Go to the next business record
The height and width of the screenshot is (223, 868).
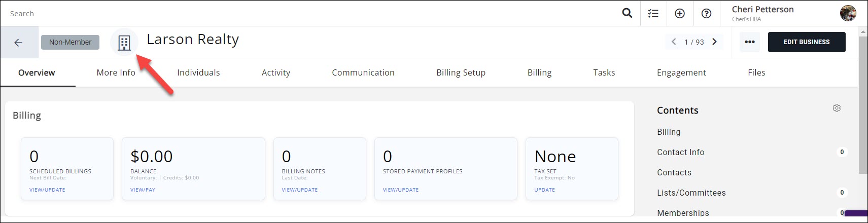[715, 42]
